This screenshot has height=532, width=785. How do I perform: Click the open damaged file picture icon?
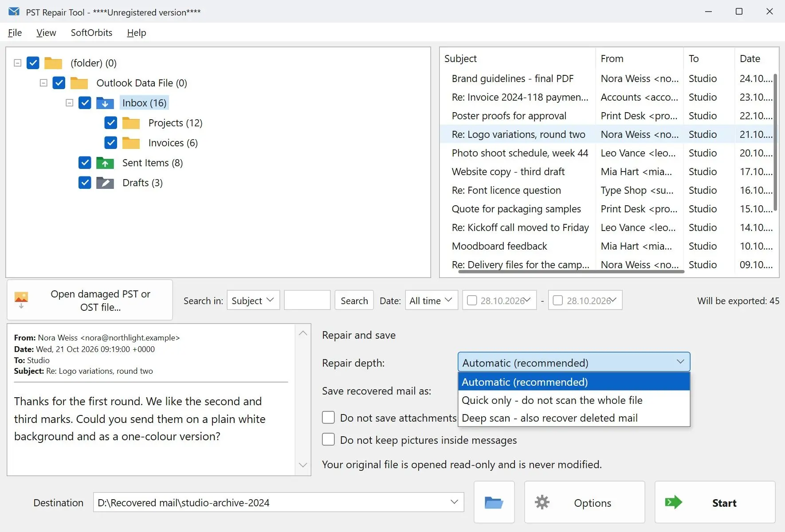coord(21,300)
